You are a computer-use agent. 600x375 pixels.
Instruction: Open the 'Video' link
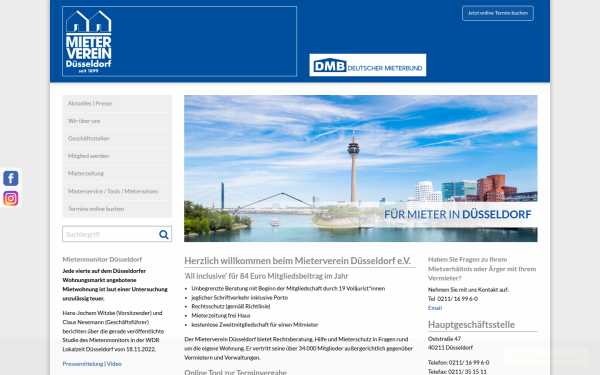coord(114,364)
